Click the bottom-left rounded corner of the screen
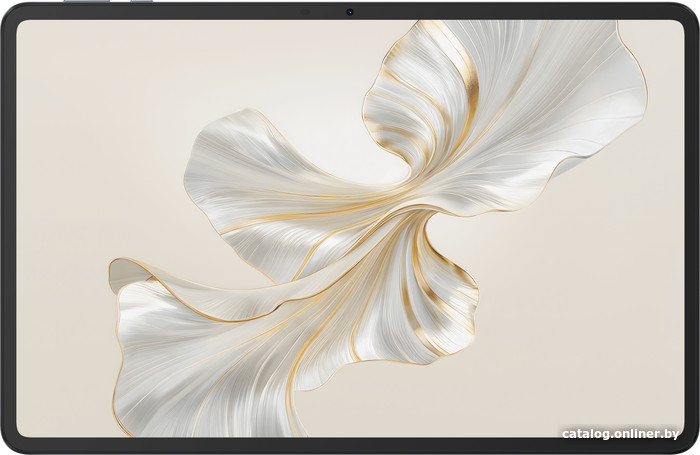Viewport: 700px width, 455px height. coord(24,430)
